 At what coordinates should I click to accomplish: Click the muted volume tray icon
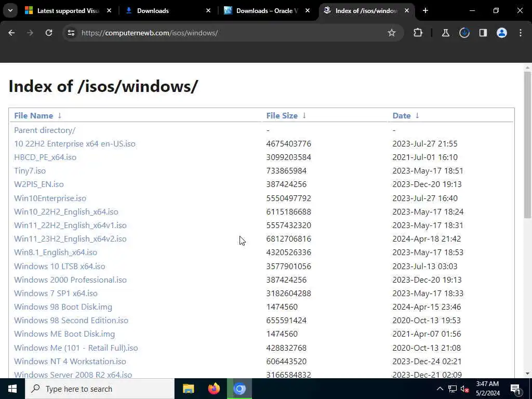pyautogui.click(x=465, y=389)
